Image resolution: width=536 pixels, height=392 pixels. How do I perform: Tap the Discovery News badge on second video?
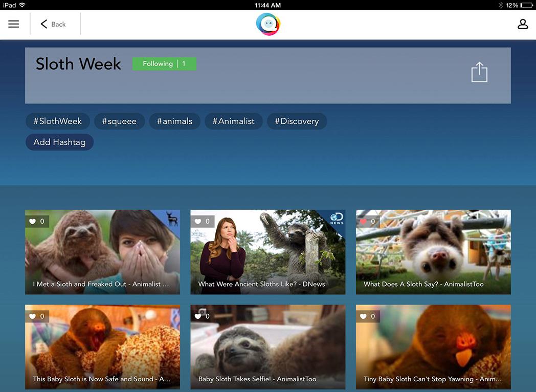coord(337,219)
